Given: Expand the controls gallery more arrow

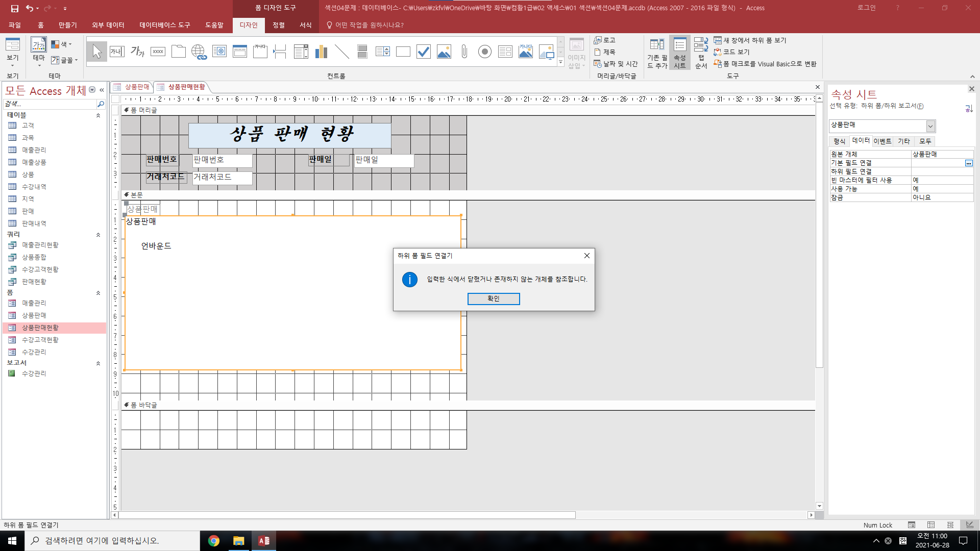Looking at the screenshot, I should point(560,62).
